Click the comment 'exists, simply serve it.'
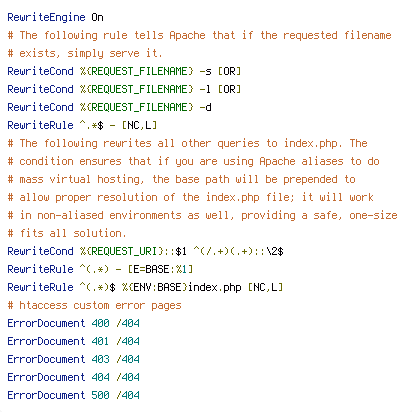The height and width of the screenshot is (412, 412). (x=85, y=53)
